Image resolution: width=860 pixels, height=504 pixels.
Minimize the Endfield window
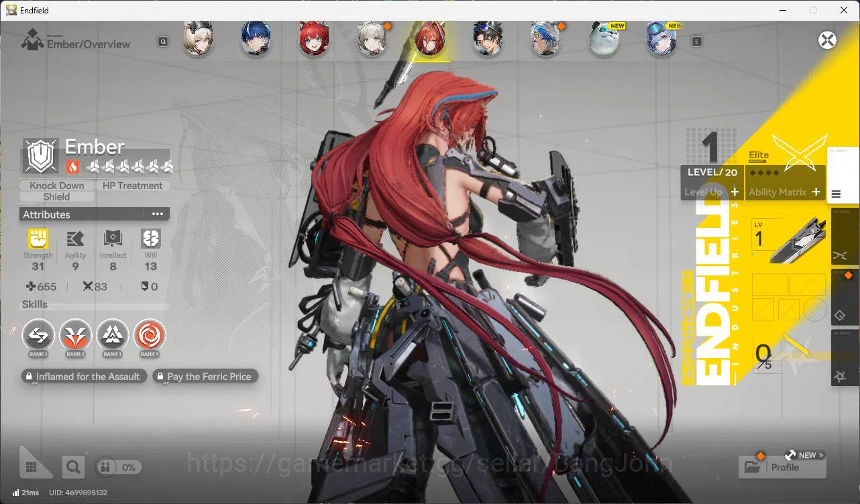[x=783, y=10]
